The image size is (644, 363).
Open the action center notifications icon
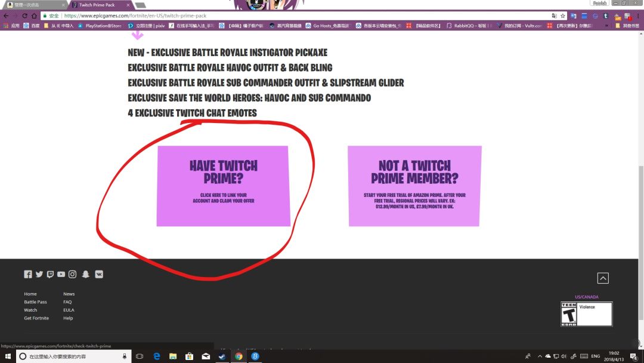click(x=634, y=356)
